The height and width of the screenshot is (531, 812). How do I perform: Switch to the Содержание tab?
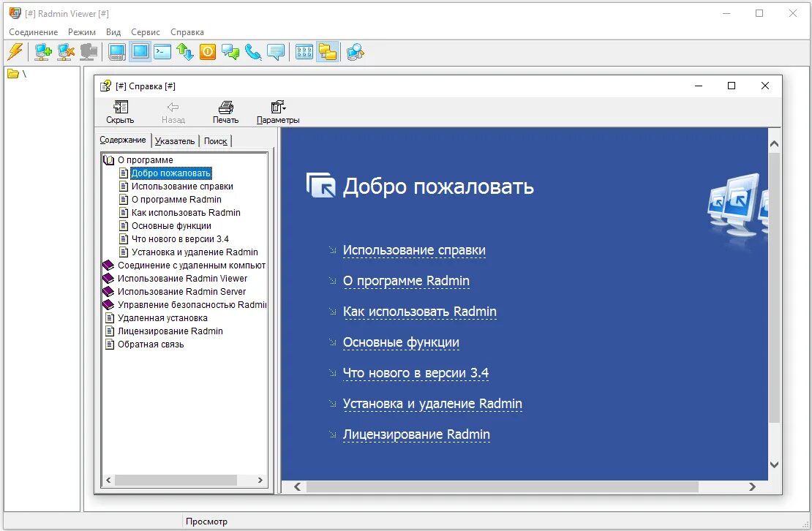point(123,140)
